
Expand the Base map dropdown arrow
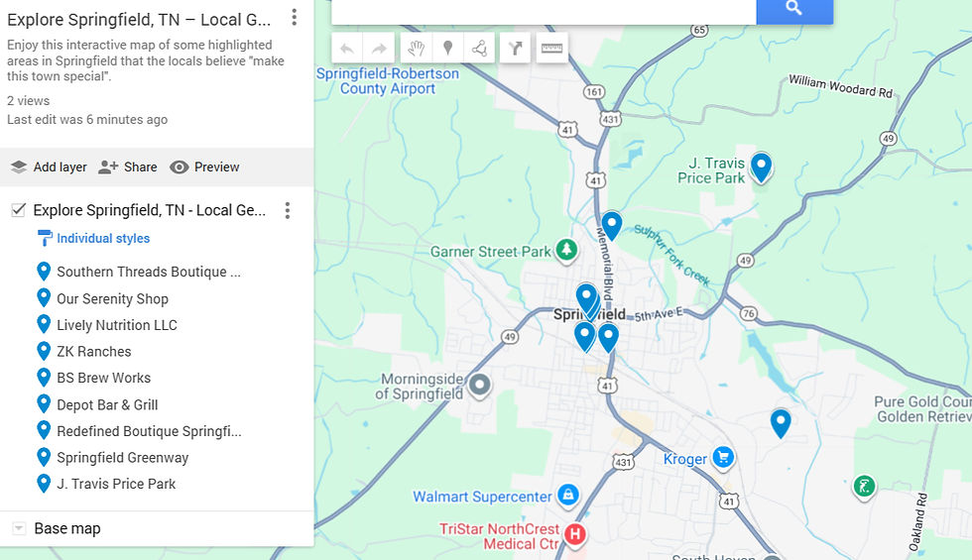click(x=19, y=528)
